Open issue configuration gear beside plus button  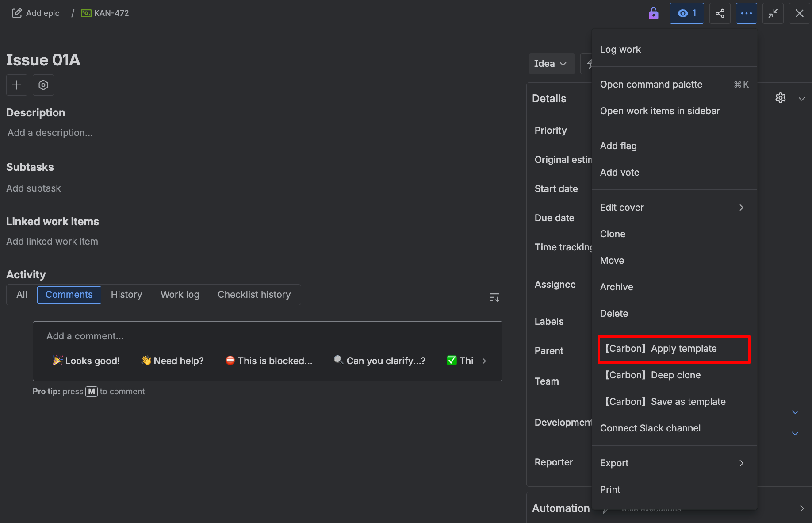pos(43,85)
